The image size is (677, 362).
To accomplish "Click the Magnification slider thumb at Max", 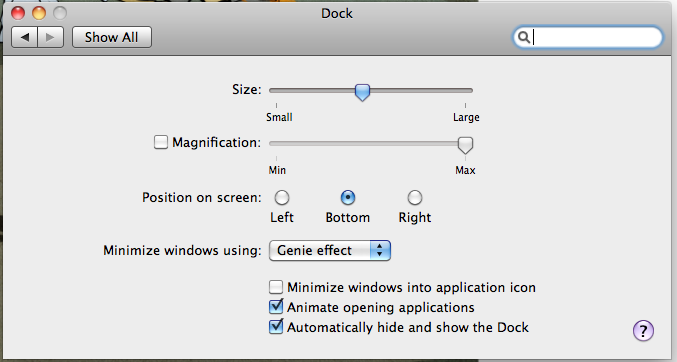I will [x=465, y=145].
